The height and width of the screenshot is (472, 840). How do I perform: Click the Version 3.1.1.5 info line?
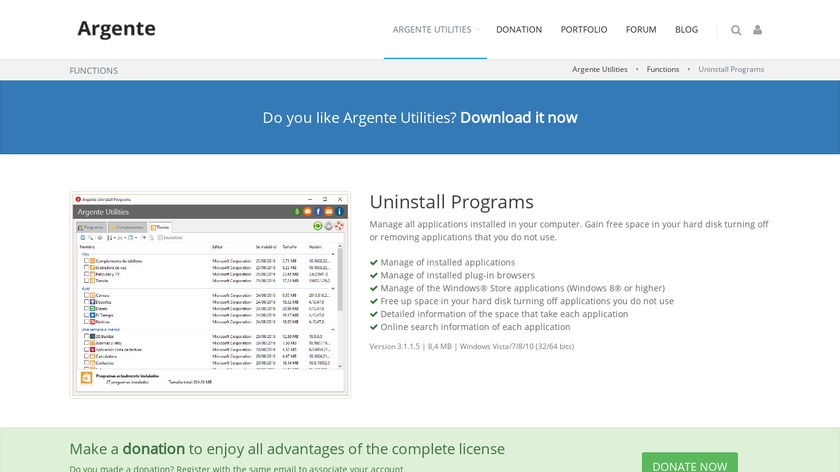click(x=471, y=346)
